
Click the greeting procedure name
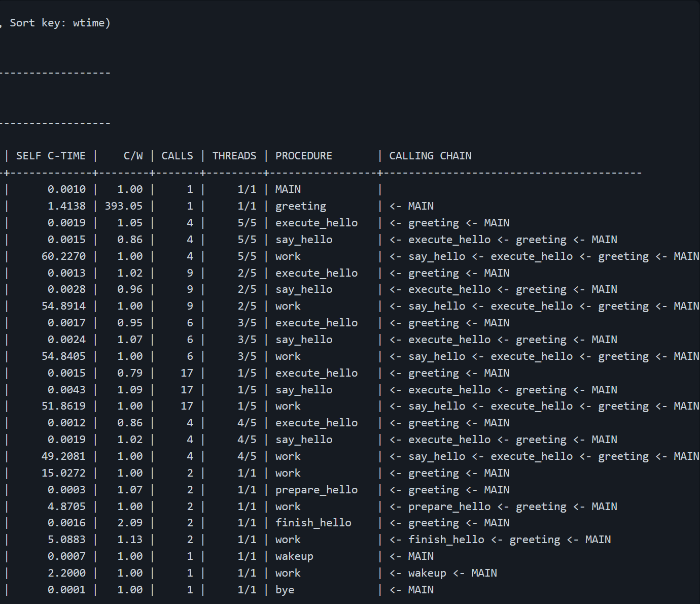tap(300, 206)
